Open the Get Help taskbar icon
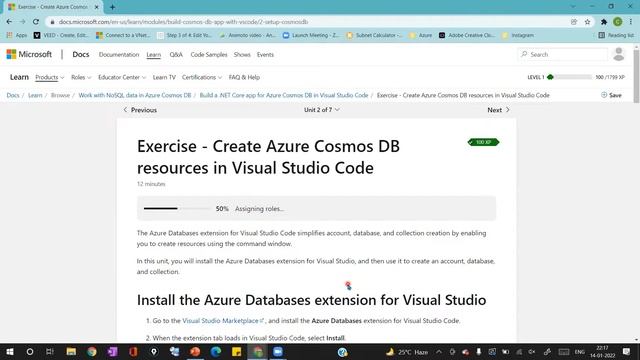This screenshot has height=360, width=640. (342, 352)
